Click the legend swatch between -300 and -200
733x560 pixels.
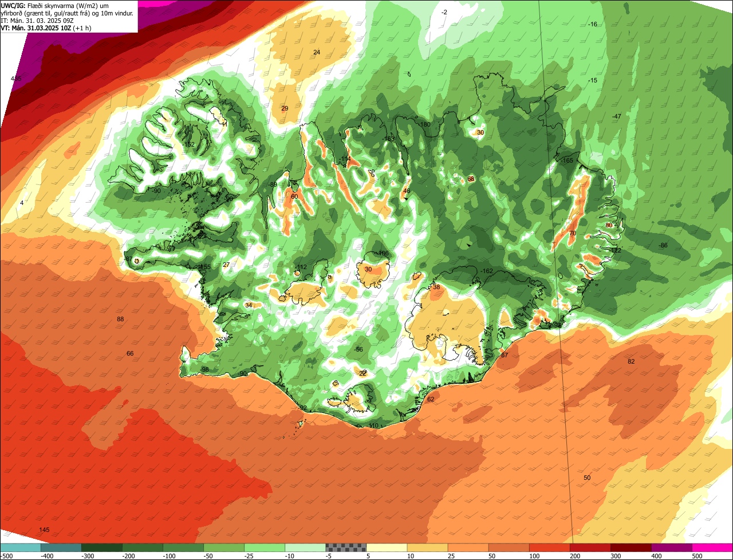pyautogui.click(x=102, y=547)
